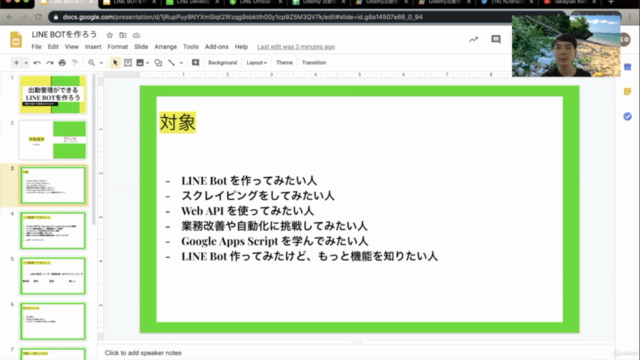The width and height of the screenshot is (640, 360).
Task: Open the Google Slides home logo
Action: 16,40
